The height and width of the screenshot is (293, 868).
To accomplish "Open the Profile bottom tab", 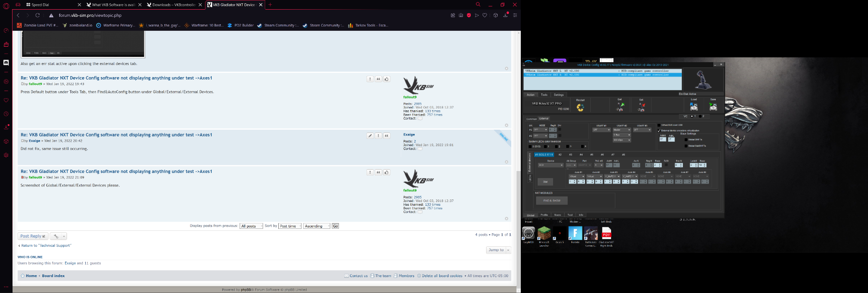I will [544, 215].
